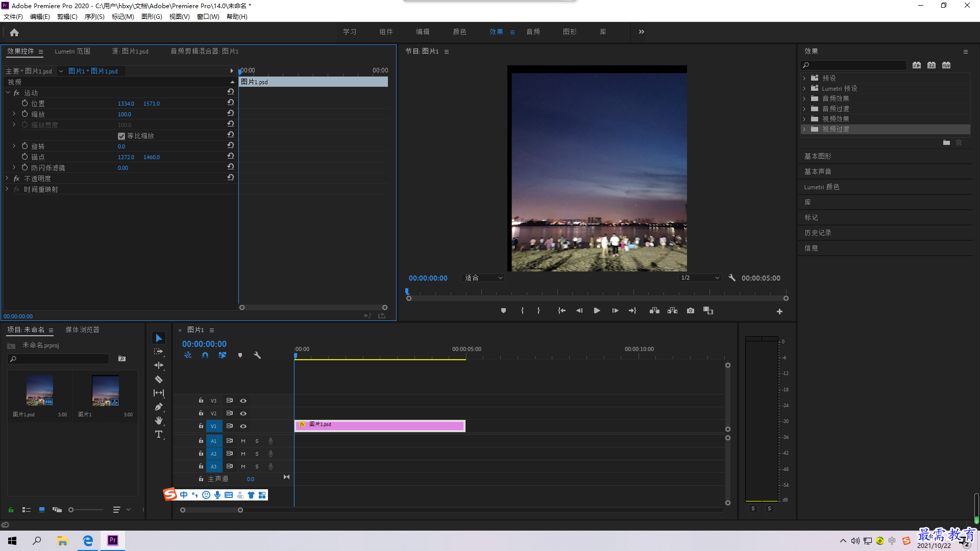
Task: Click the Play button in Program monitor
Action: tap(597, 311)
